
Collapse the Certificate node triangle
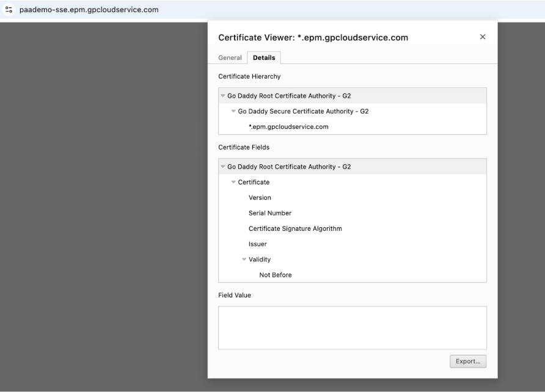(x=233, y=182)
